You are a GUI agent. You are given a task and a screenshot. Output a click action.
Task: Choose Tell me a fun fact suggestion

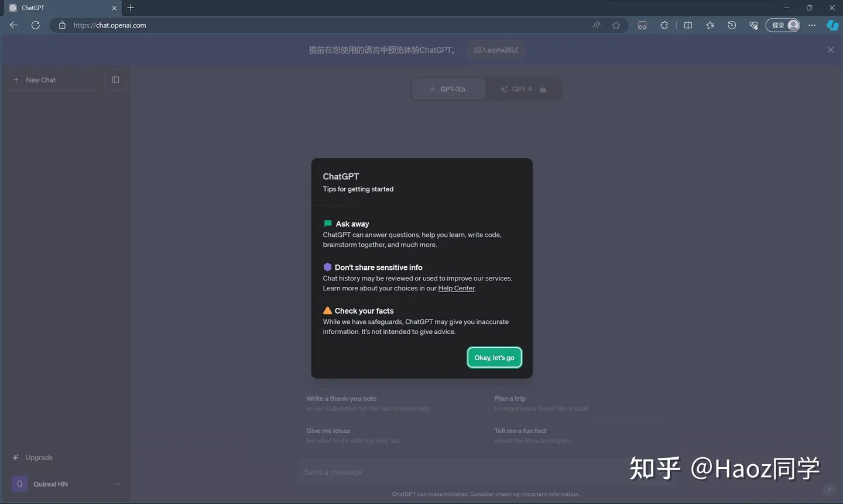[x=578, y=436]
